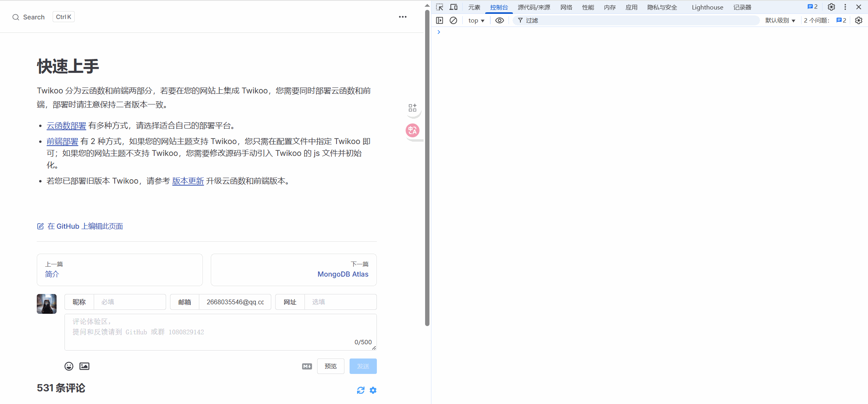Open the 默认级别 log level dropdown

[780, 21]
